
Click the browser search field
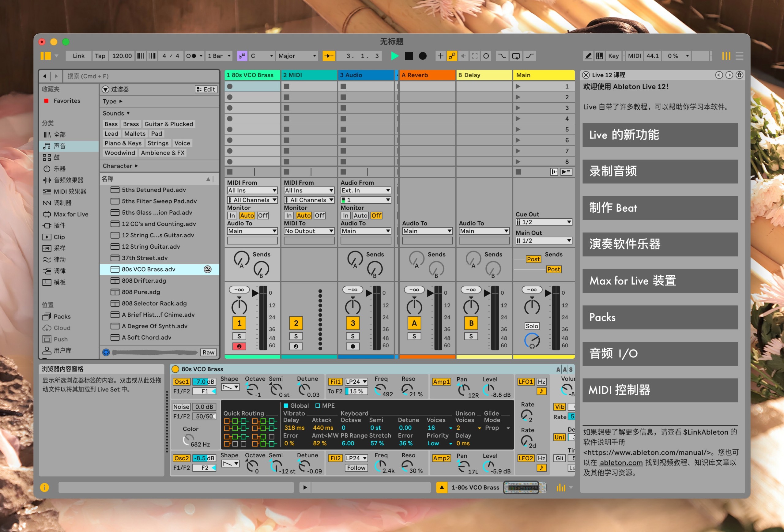click(135, 76)
